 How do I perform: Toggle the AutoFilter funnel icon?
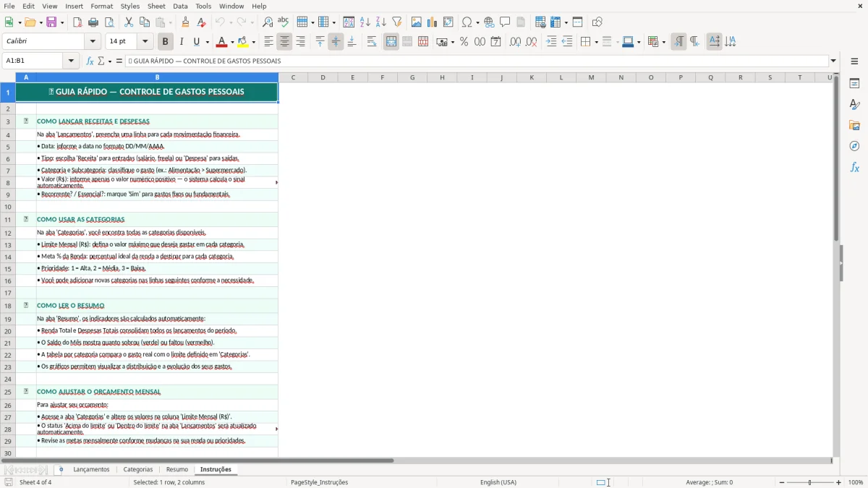point(396,22)
